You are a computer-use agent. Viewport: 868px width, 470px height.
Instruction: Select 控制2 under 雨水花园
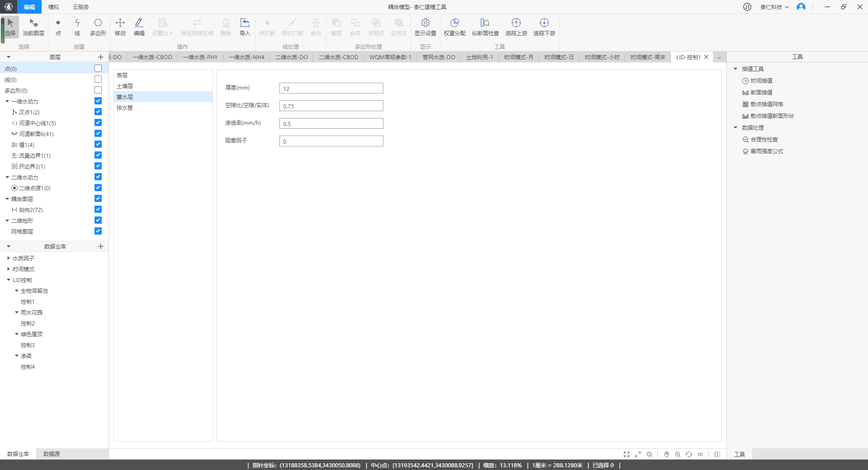28,323
